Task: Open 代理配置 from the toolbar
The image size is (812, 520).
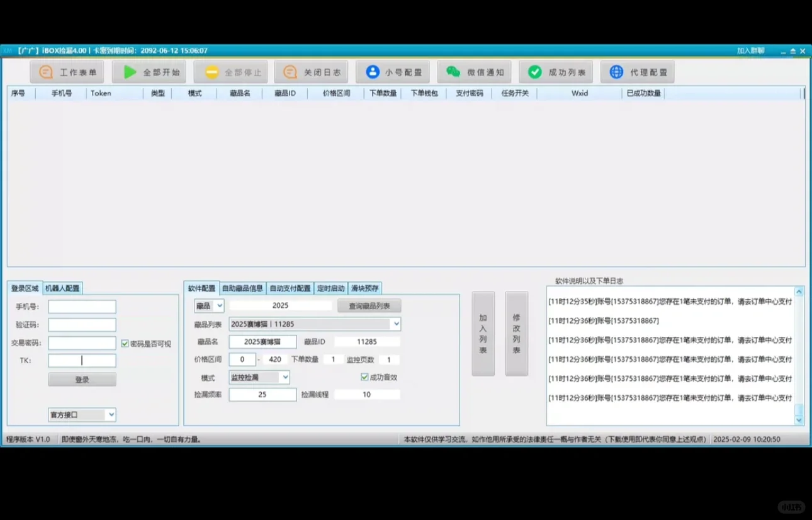Action: coord(637,72)
